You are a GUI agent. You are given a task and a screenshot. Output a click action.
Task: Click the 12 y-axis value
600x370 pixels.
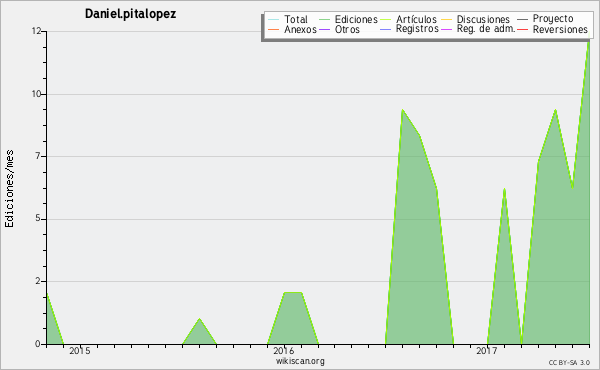[x=36, y=31]
